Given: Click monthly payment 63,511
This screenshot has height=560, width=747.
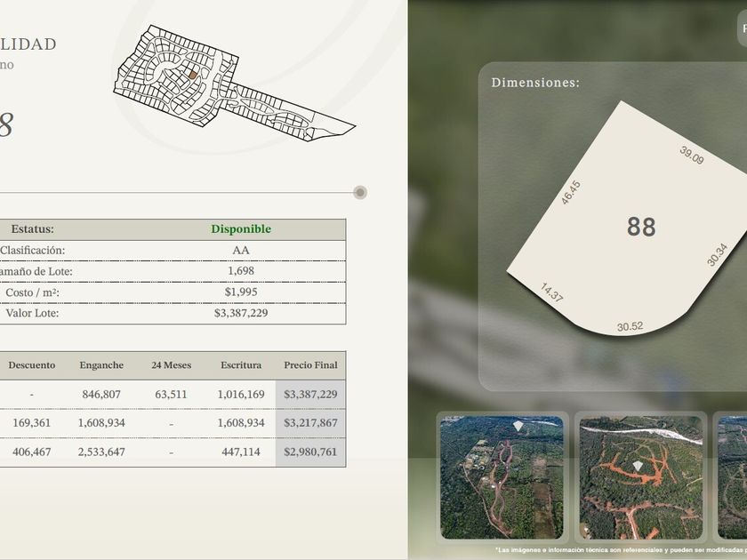Looking at the screenshot, I should 171,395.
